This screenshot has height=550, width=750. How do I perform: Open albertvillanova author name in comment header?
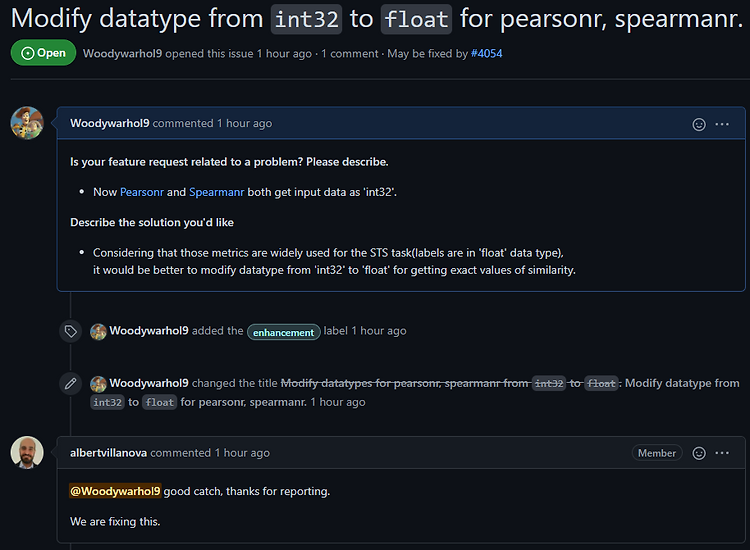(x=108, y=453)
